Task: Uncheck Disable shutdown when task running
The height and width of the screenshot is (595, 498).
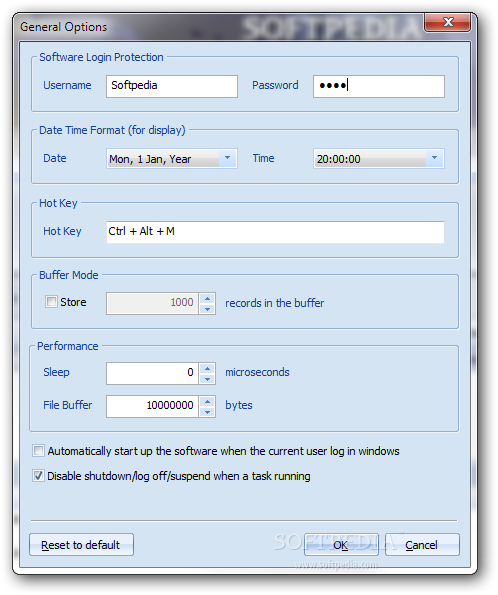Action: click(38, 475)
